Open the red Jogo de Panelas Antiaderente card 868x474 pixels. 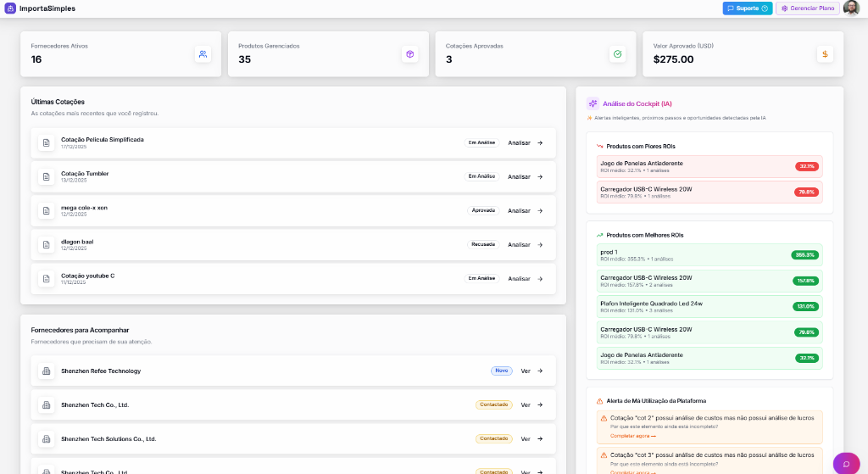click(709, 167)
